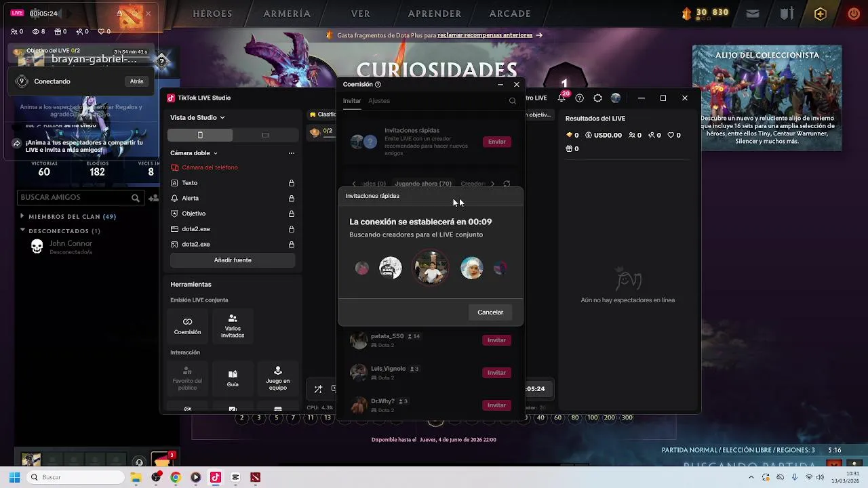The width and height of the screenshot is (868, 488).
Task: Open TikTok LIVE Studio notifications bell
Action: coord(561,98)
